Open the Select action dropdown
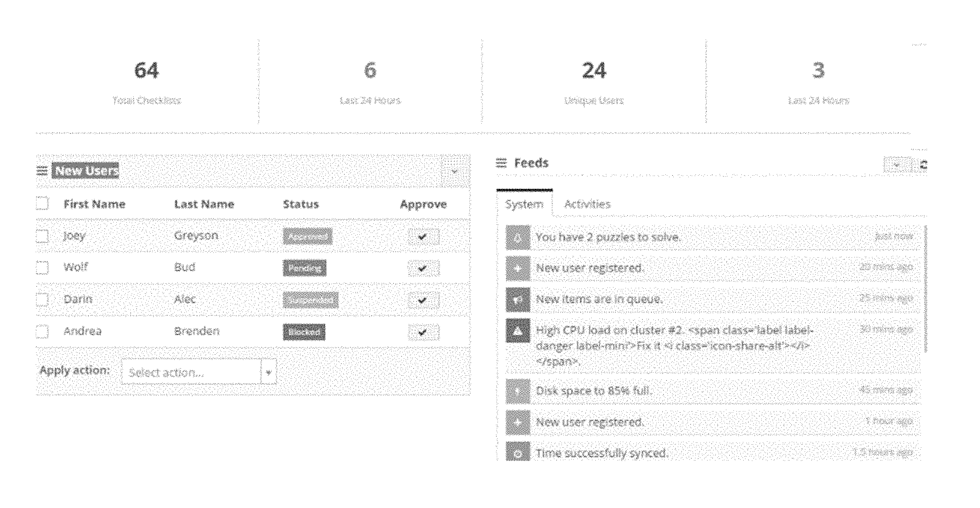The image size is (980, 508). (199, 372)
